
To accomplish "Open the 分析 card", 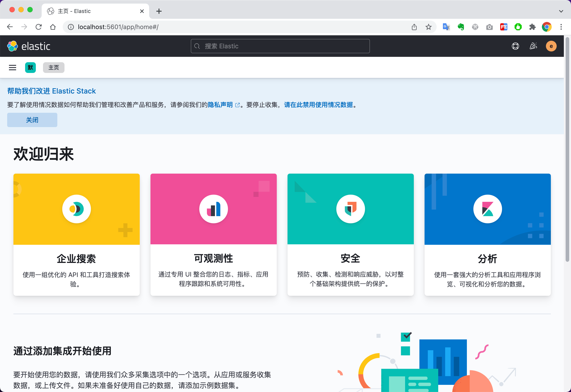I will tap(487, 234).
